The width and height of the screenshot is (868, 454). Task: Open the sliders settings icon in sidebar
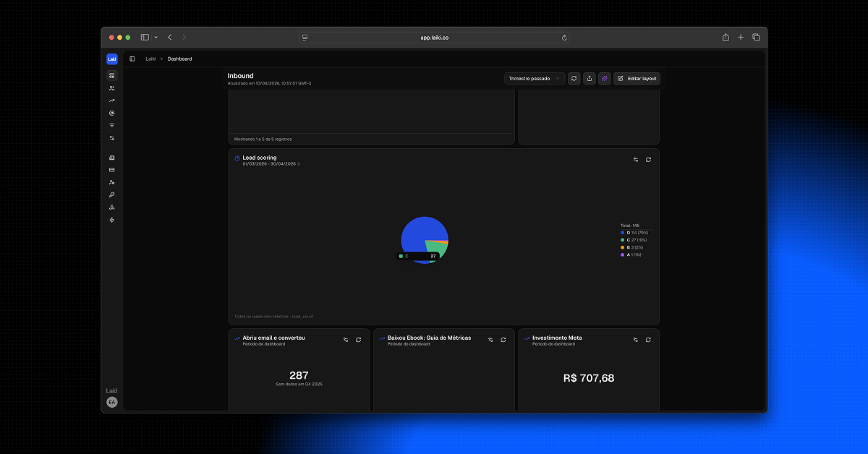tap(111, 137)
